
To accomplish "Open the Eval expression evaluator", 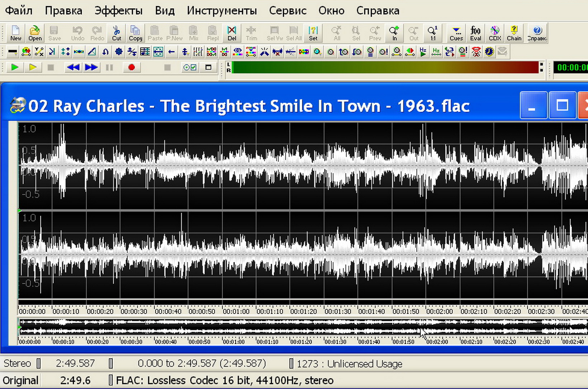I will (x=475, y=33).
